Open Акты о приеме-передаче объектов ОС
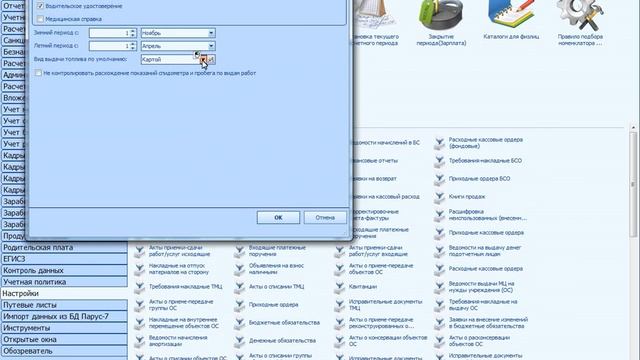Screen dimensions: 640x360 pos(374,269)
